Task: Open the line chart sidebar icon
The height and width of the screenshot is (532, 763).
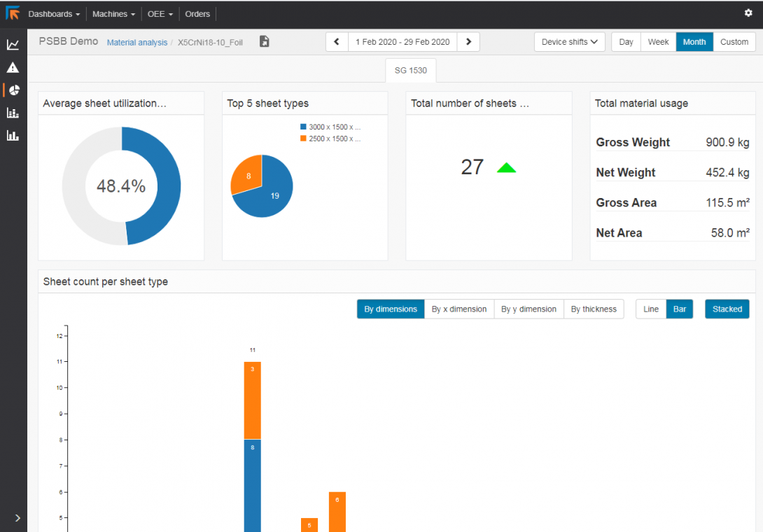Action: click(13, 45)
